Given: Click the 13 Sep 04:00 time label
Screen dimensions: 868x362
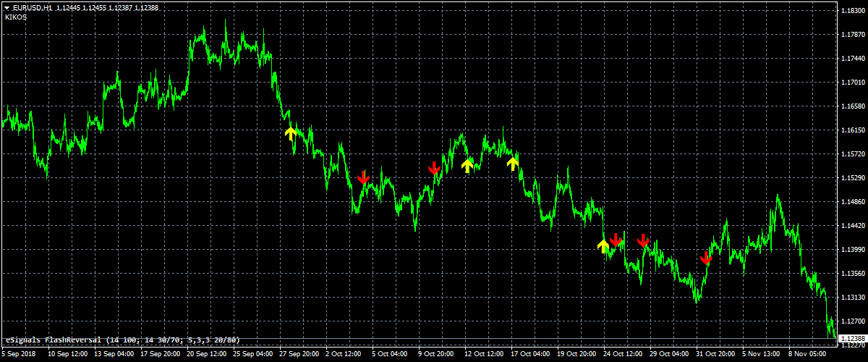Looking at the screenshot, I should 114,355.
